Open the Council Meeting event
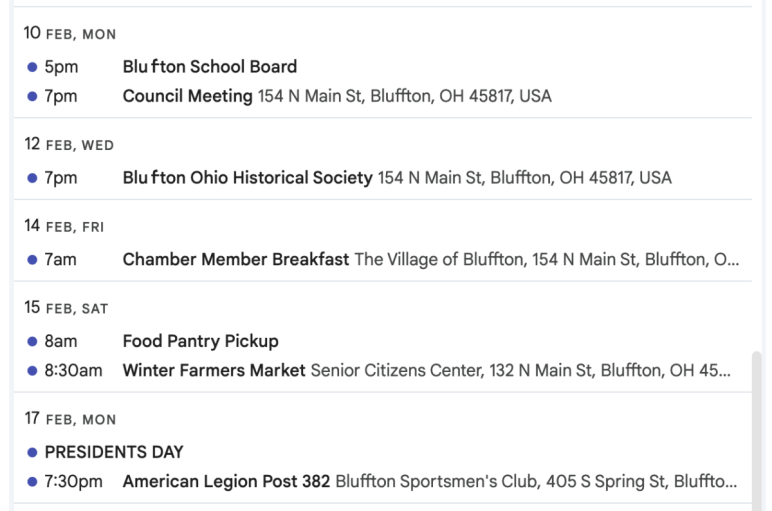This screenshot has height=511, width=772. [x=188, y=96]
